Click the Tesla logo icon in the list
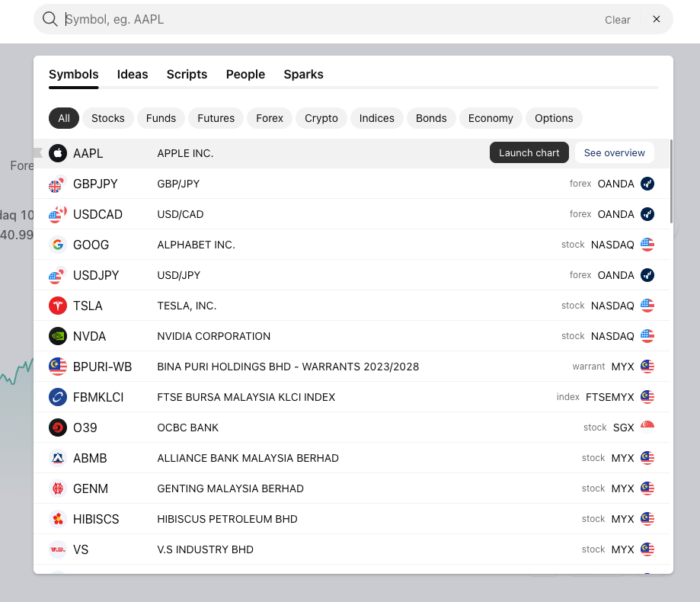Screen dimensions: 700x602 coord(58,306)
